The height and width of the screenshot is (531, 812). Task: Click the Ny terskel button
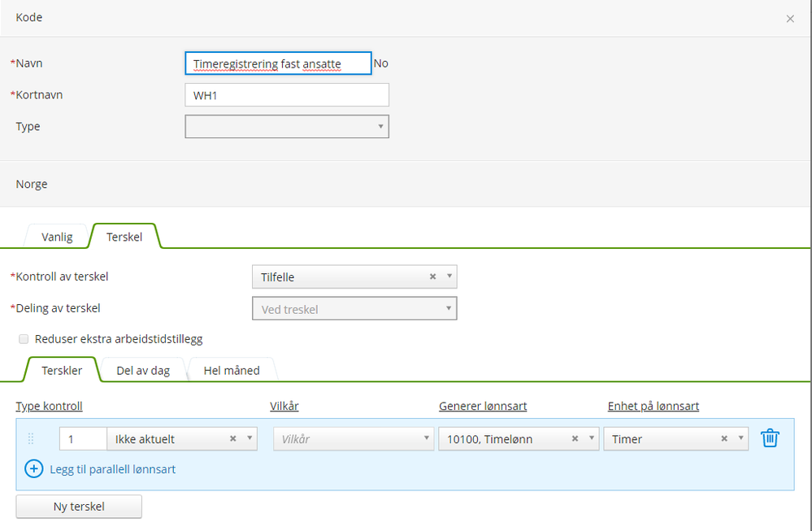click(79, 507)
